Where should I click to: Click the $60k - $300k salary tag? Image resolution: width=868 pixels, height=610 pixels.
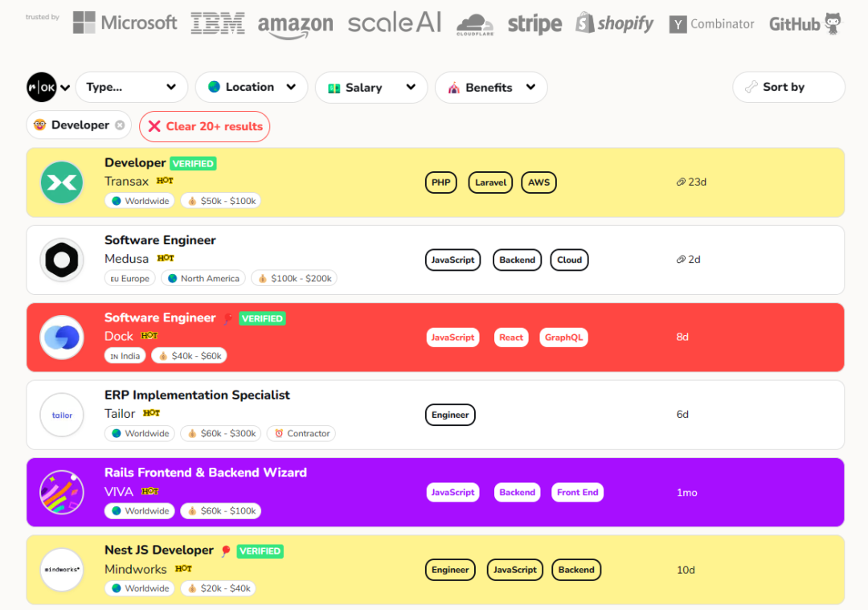(221, 433)
